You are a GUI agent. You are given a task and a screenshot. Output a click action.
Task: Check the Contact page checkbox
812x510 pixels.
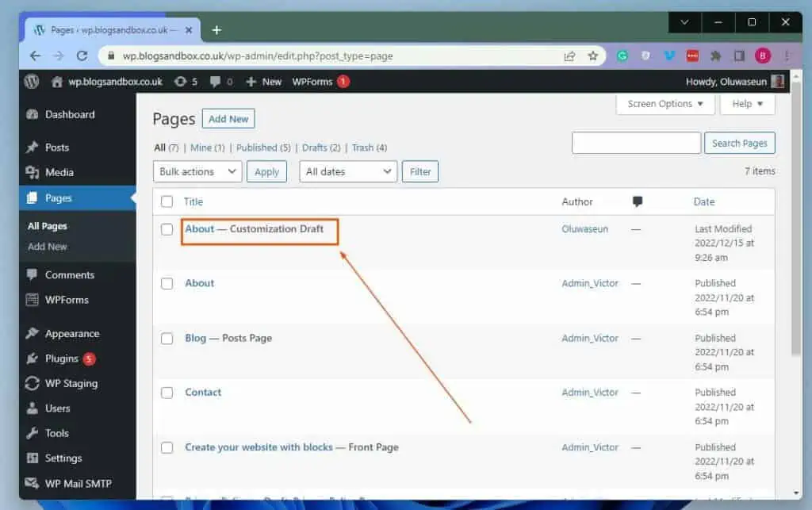point(167,393)
